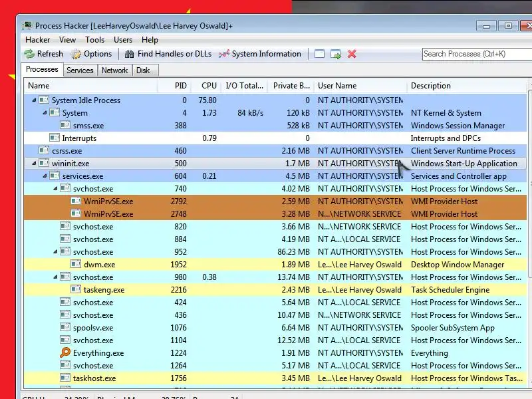532x399 pixels.
Task: Click 'Desktop Window Manager' description text
Action: pos(458,264)
